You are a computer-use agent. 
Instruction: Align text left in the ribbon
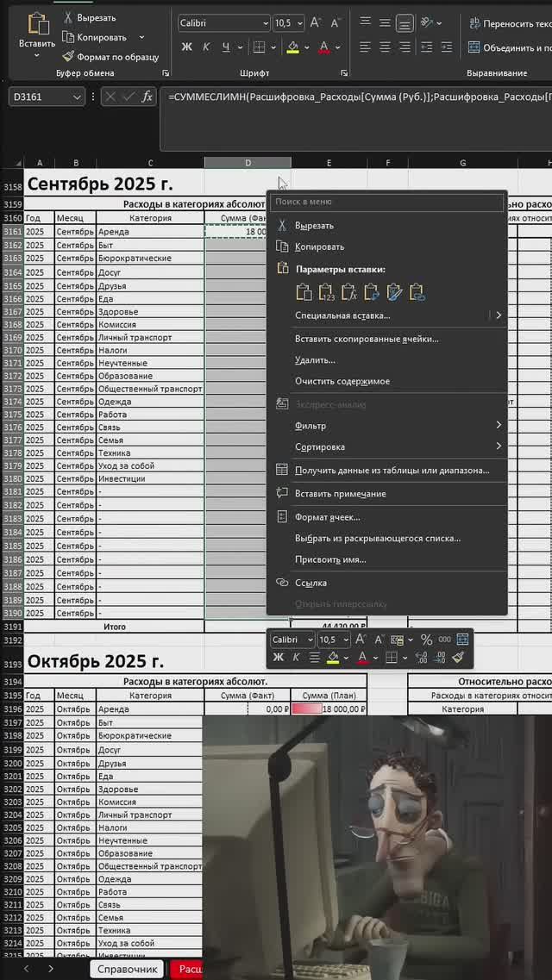[x=366, y=47]
